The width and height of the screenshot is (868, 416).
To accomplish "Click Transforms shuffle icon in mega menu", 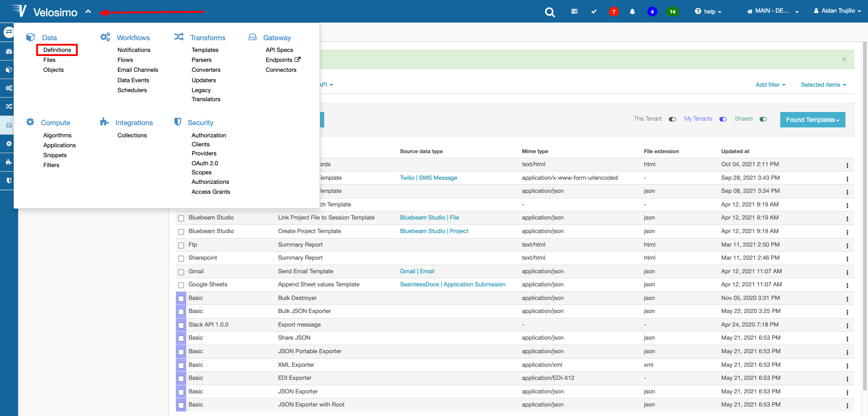I will (179, 37).
